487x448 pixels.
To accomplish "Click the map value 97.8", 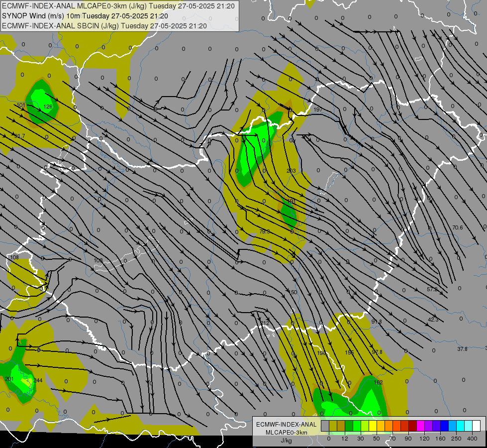I will tap(377, 352).
